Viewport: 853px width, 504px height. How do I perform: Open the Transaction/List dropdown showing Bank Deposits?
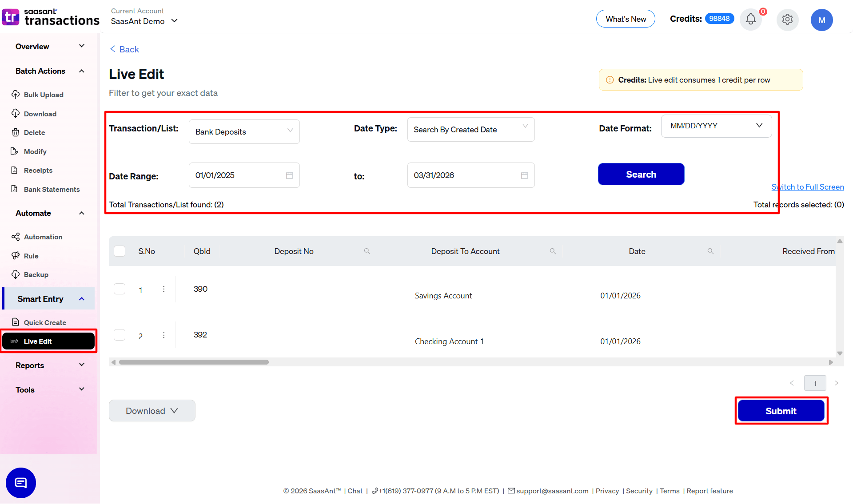point(244,131)
